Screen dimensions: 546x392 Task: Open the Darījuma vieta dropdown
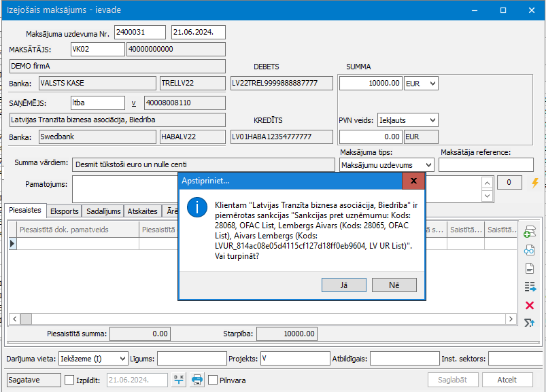(93, 358)
